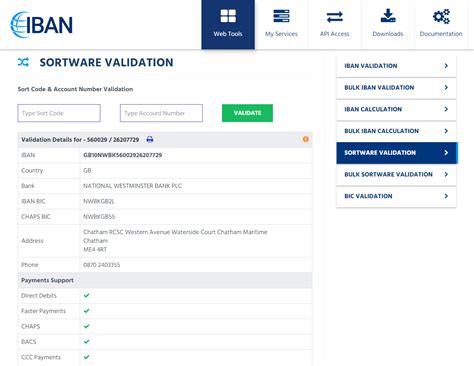This screenshot has width=474, height=366.
Task: Click the CCC Payments green checkmark
Action: (87, 357)
